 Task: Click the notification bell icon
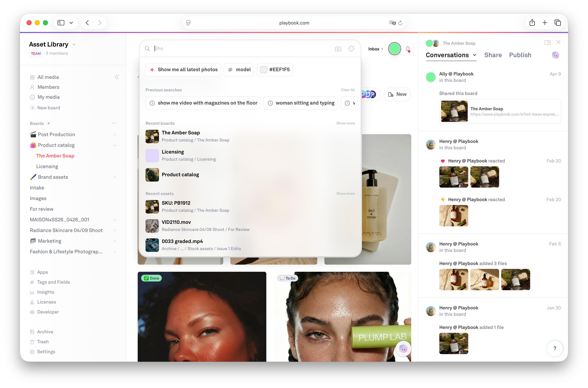pyautogui.click(x=408, y=49)
